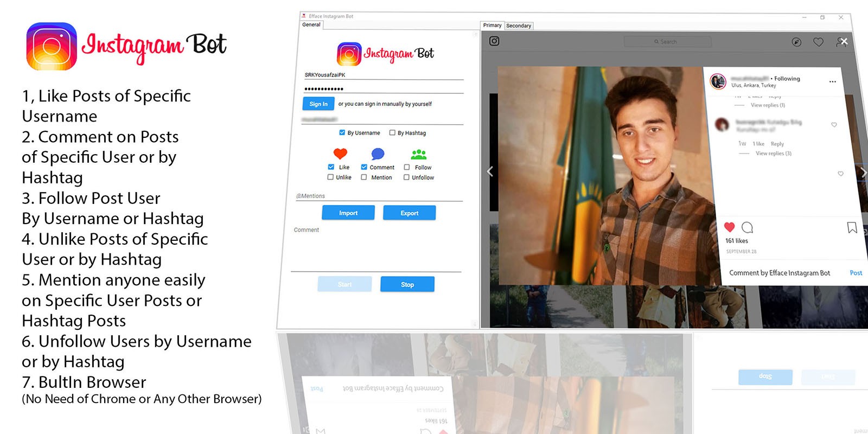The width and height of the screenshot is (868, 434).
Task: Show the previous post with the left arrow
Action: coord(490,171)
